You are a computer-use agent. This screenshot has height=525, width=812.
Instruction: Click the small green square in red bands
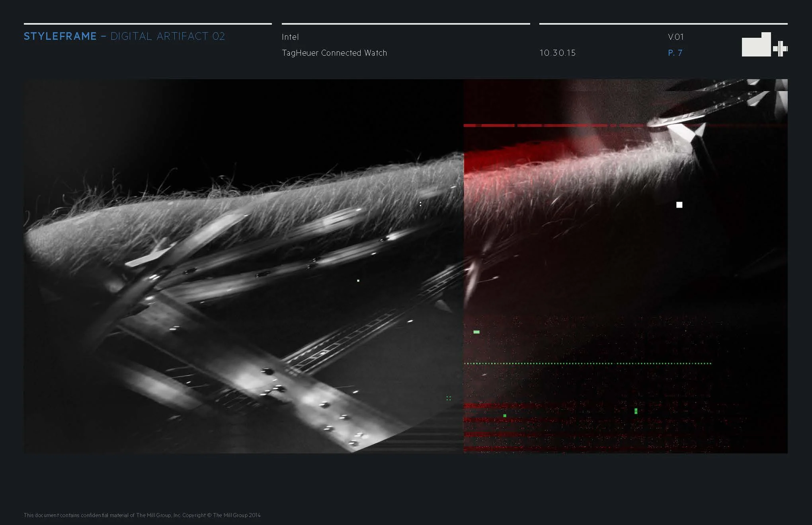pos(505,416)
